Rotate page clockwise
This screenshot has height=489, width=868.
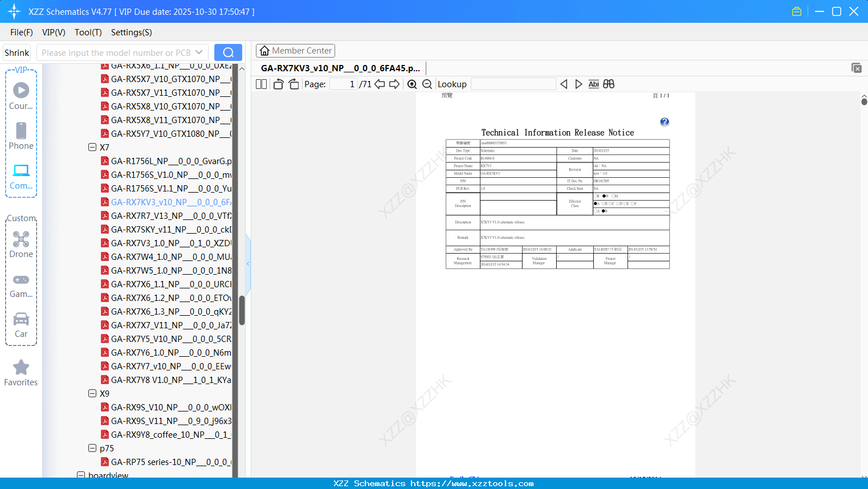coord(294,84)
